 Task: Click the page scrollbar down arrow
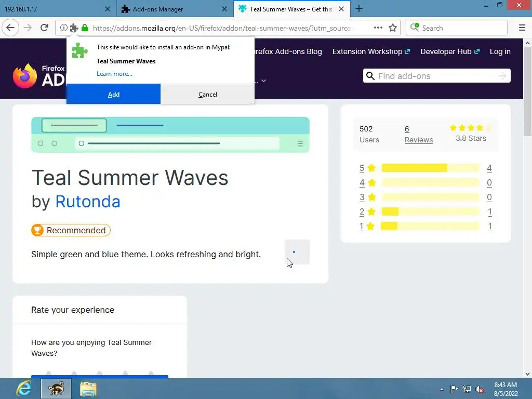[x=527, y=374]
